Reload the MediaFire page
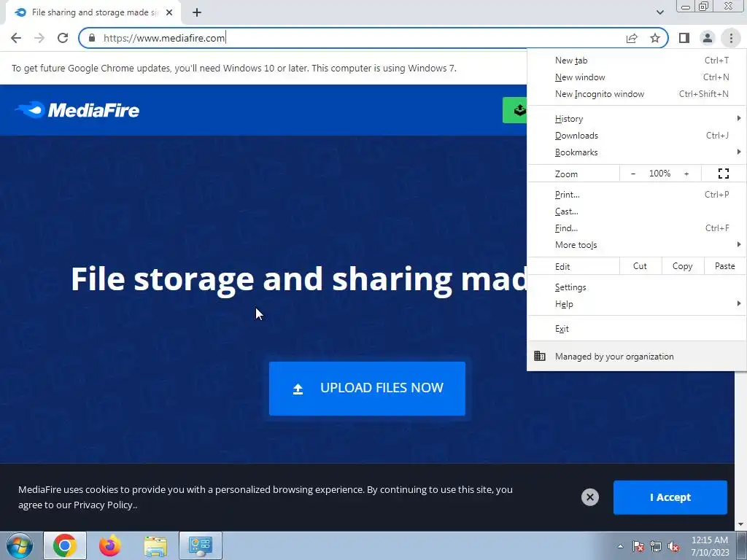 point(63,38)
